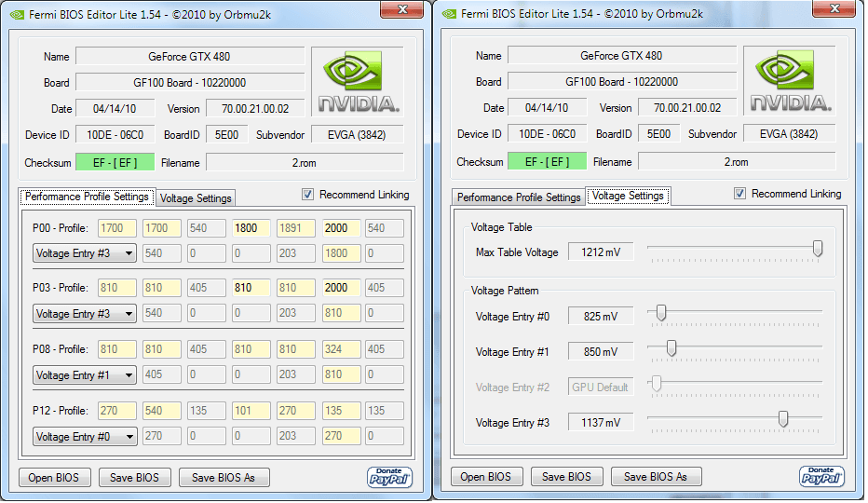Click Open BIOS button in left window
Screen dimensions: 868x503
point(54,478)
